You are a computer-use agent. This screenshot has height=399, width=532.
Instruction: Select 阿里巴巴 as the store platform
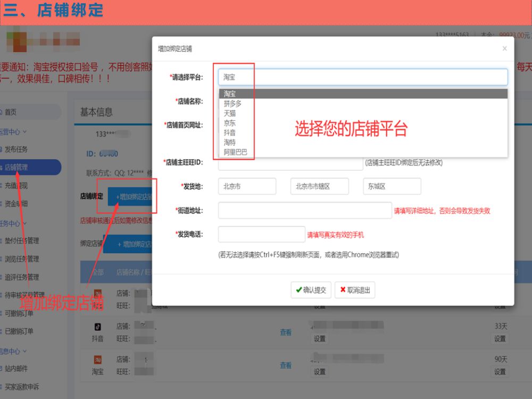coord(363,152)
